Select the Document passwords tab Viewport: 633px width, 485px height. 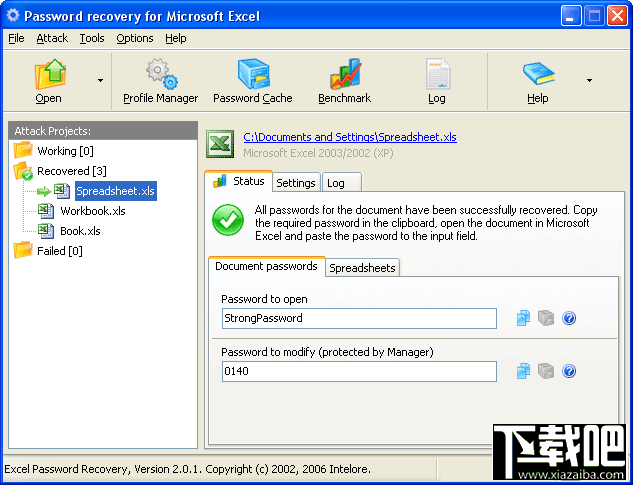(x=266, y=266)
